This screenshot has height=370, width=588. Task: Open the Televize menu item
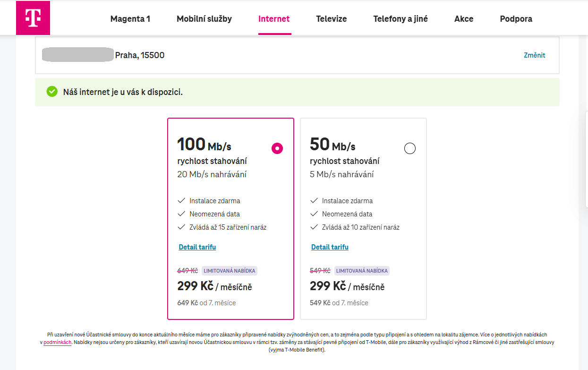tap(332, 19)
